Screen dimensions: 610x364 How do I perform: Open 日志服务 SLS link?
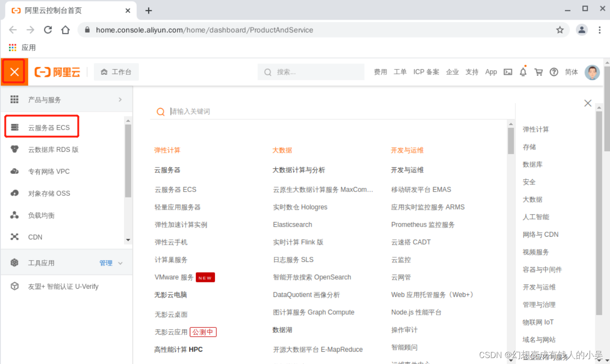[293, 260]
